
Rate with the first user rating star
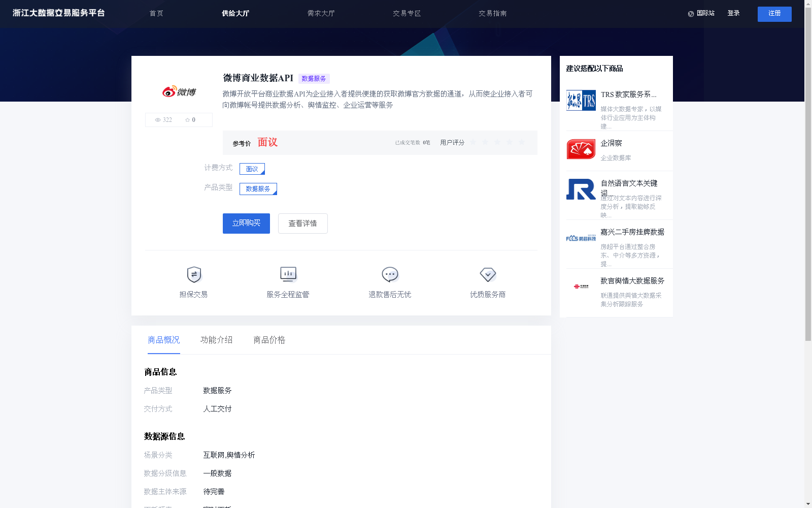tap(473, 142)
